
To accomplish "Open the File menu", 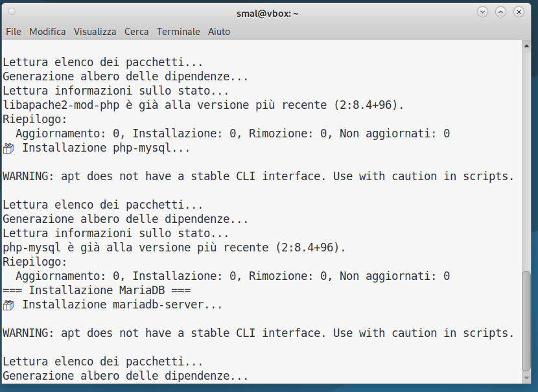I will click(14, 31).
